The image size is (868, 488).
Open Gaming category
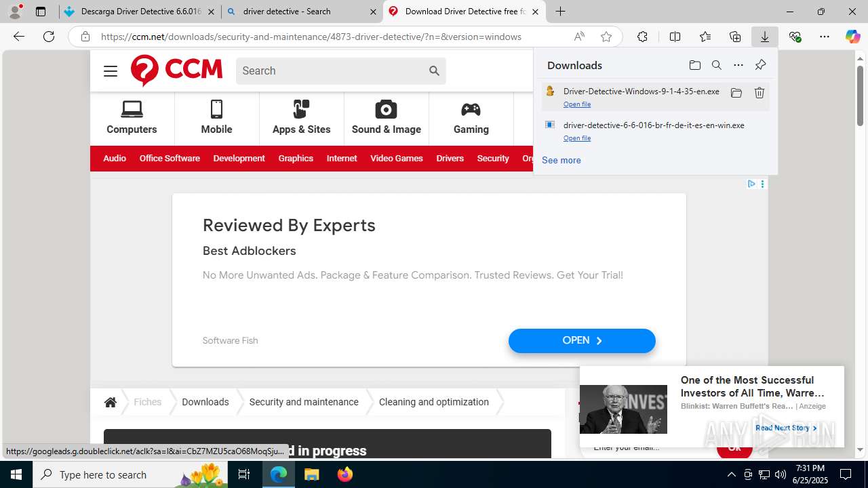click(471, 118)
